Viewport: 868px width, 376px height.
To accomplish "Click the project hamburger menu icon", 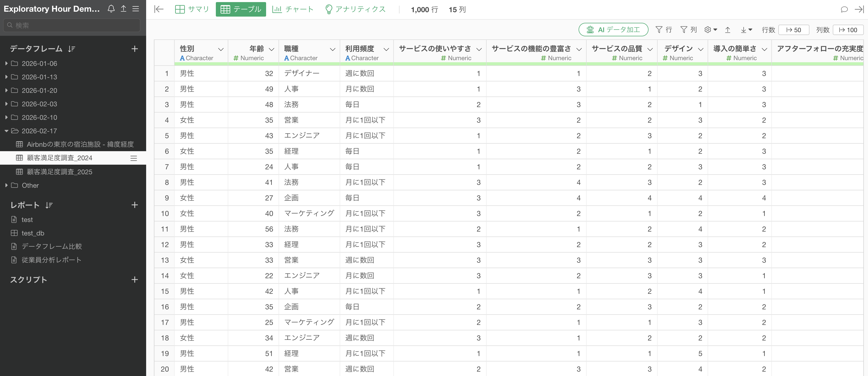I will click(136, 9).
